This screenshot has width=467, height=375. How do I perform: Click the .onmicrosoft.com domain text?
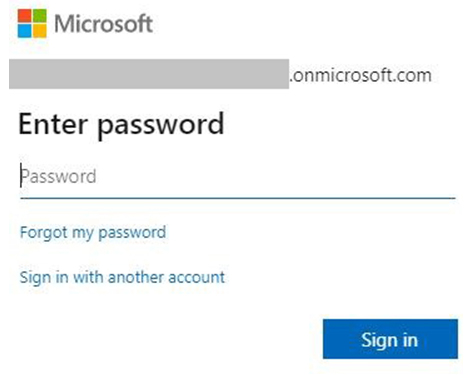(360, 75)
